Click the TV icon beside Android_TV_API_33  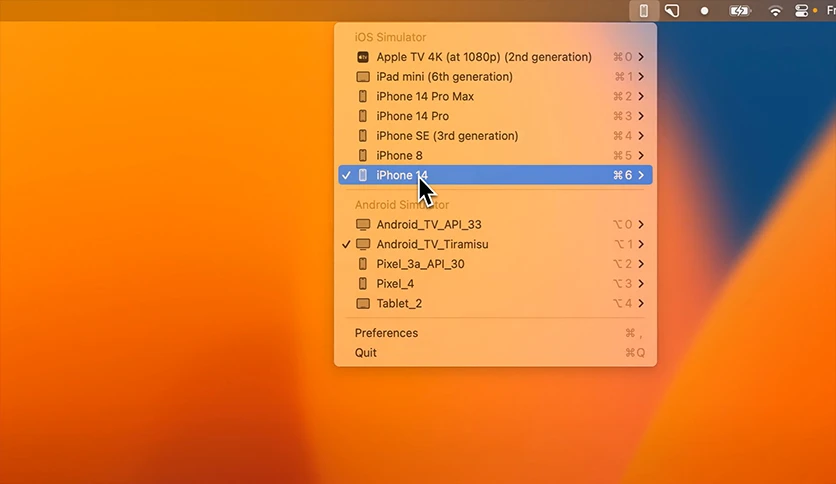(363, 224)
